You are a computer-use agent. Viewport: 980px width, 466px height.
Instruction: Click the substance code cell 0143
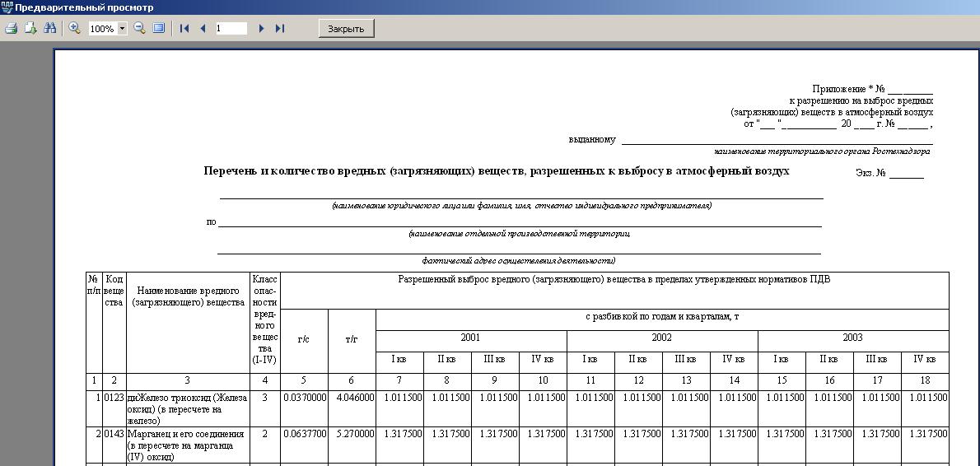[114, 434]
